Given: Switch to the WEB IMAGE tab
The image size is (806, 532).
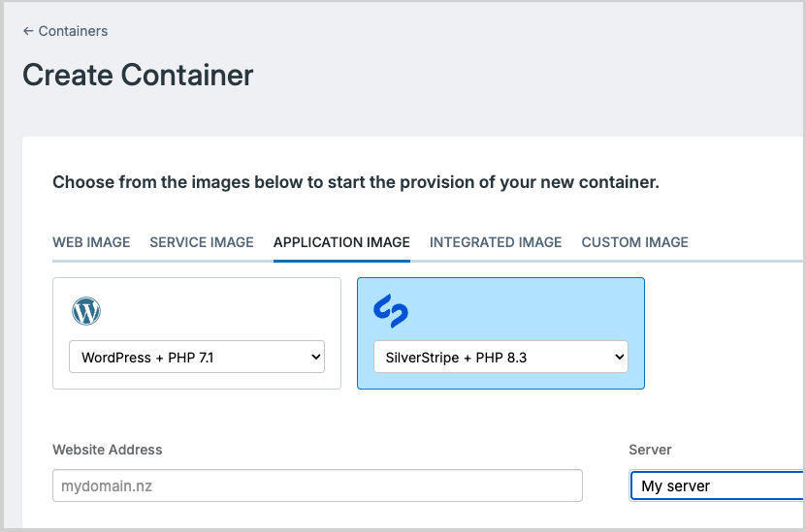Looking at the screenshot, I should (91, 242).
